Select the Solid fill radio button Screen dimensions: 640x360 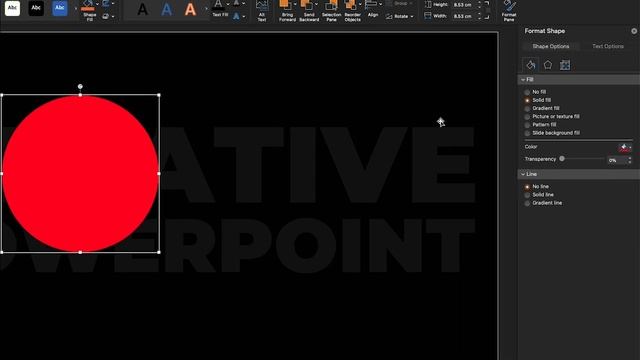click(x=527, y=100)
